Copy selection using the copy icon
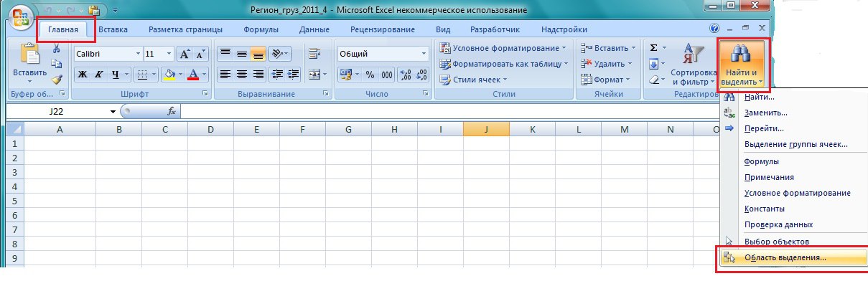Image resolution: width=868 pixels, height=281 pixels. click(x=57, y=65)
